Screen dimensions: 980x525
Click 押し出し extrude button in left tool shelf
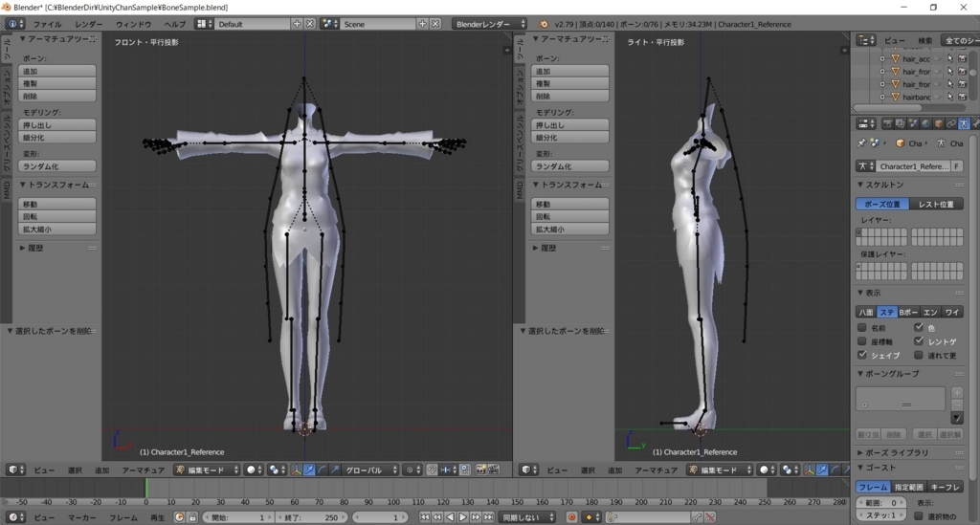coord(56,125)
